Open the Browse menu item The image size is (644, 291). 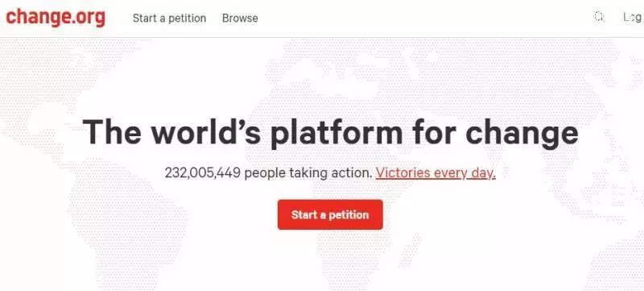[240, 18]
